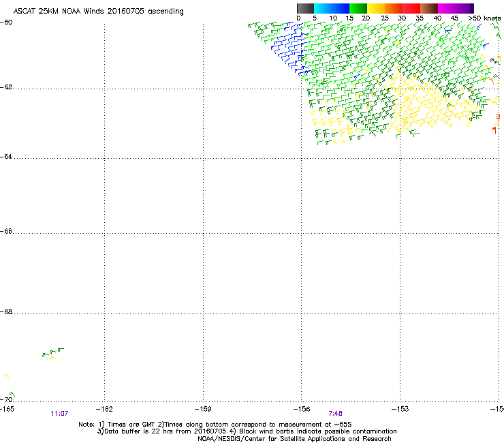Click the '35' tick label on color legend
The width and height of the screenshot is (504, 443).
(x=420, y=18)
